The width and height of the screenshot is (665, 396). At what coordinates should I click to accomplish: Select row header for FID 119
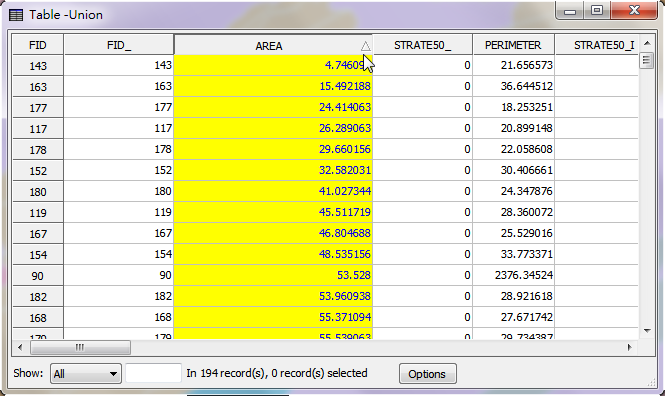[x=38, y=212]
